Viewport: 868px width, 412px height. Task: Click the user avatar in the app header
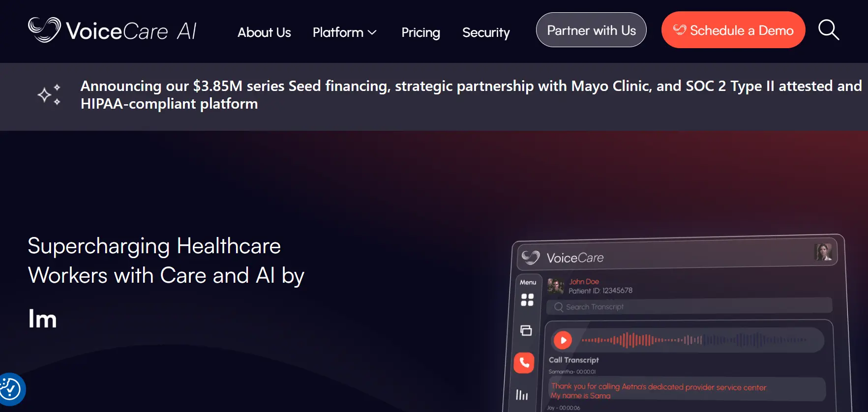tap(824, 251)
